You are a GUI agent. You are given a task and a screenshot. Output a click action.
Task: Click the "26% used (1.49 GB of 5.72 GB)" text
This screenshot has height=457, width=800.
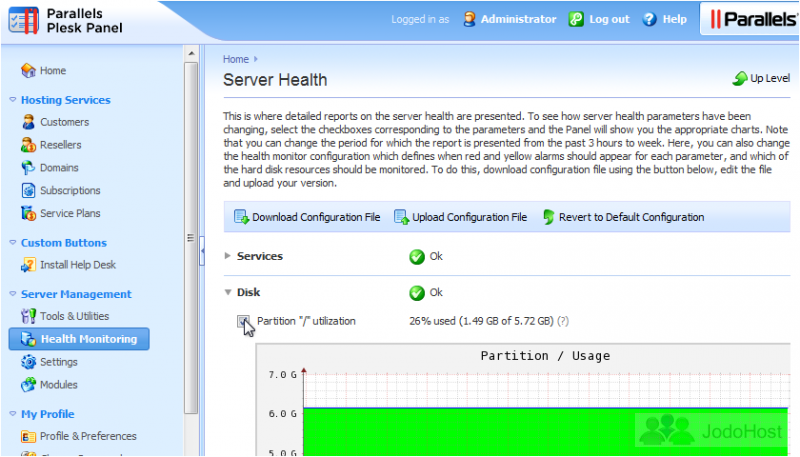pos(481,321)
